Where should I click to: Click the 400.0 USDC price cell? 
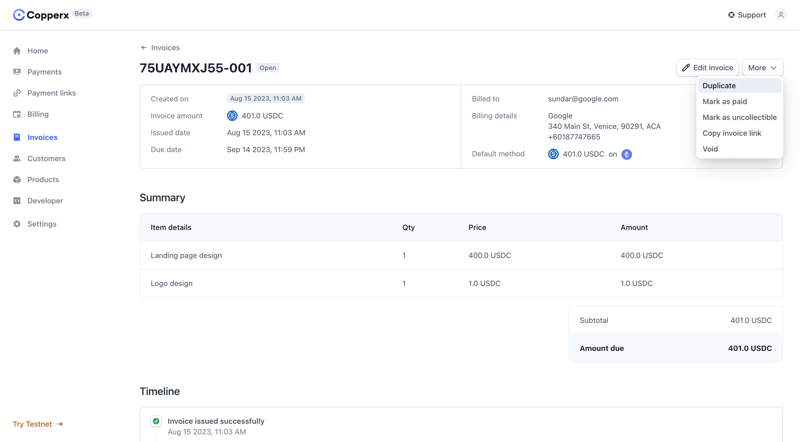point(490,255)
